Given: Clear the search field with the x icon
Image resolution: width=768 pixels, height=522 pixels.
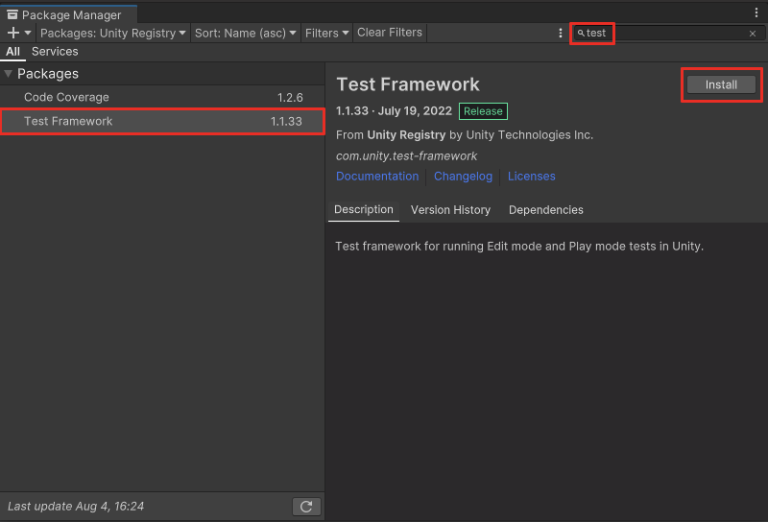Looking at the screenshot, I should coord(752,33).
